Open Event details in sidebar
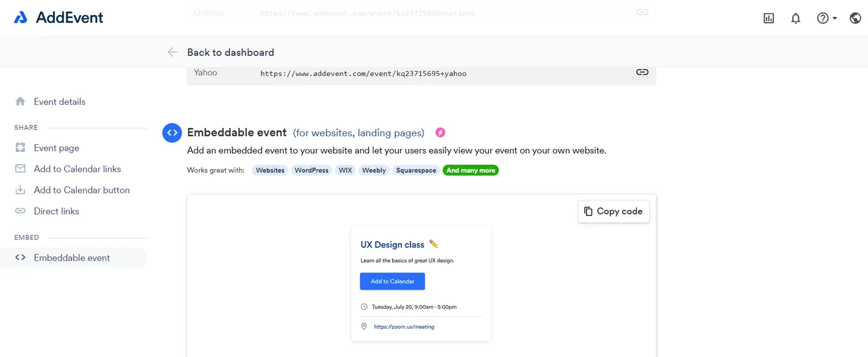The height and width of the screenshot is (357, 868). pyautogui.click(x=60, y=101)
